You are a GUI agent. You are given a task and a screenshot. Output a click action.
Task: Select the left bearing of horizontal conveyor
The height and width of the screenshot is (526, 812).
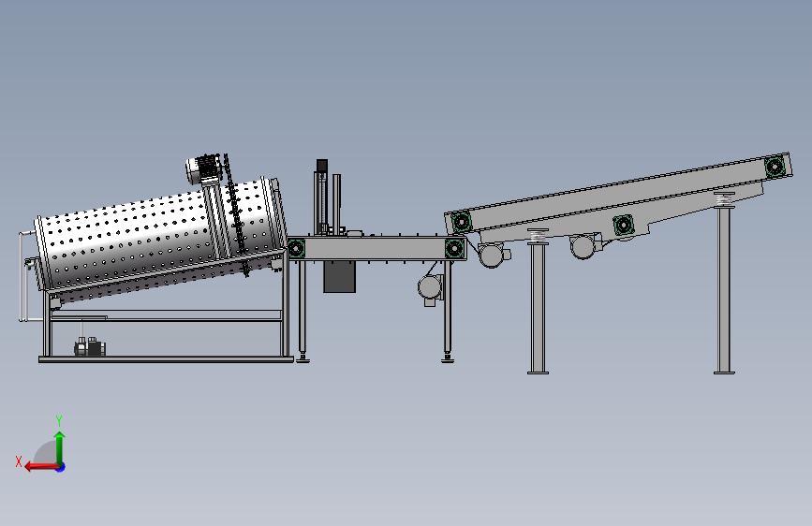point(296,249)
